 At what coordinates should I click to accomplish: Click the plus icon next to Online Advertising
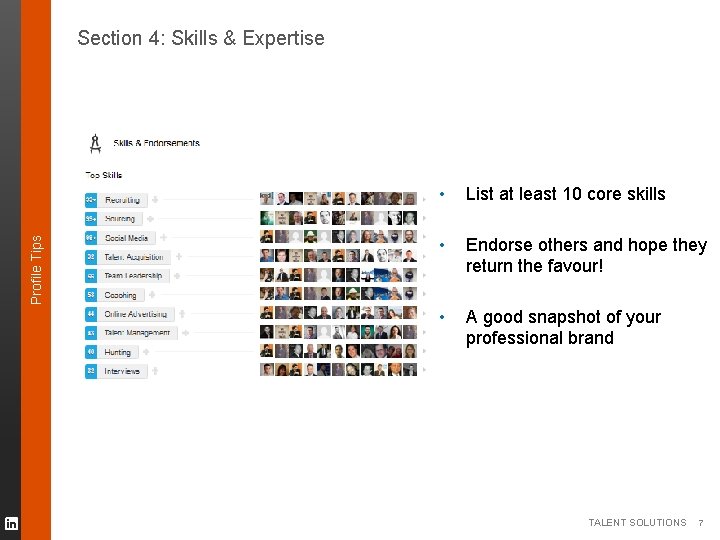(182, 314)
